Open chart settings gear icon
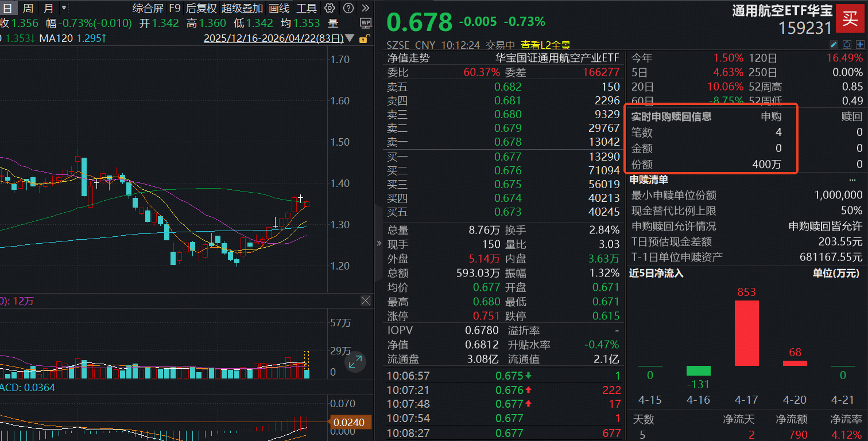The width and height of the screenshot is (868, 441). point(330,8)
